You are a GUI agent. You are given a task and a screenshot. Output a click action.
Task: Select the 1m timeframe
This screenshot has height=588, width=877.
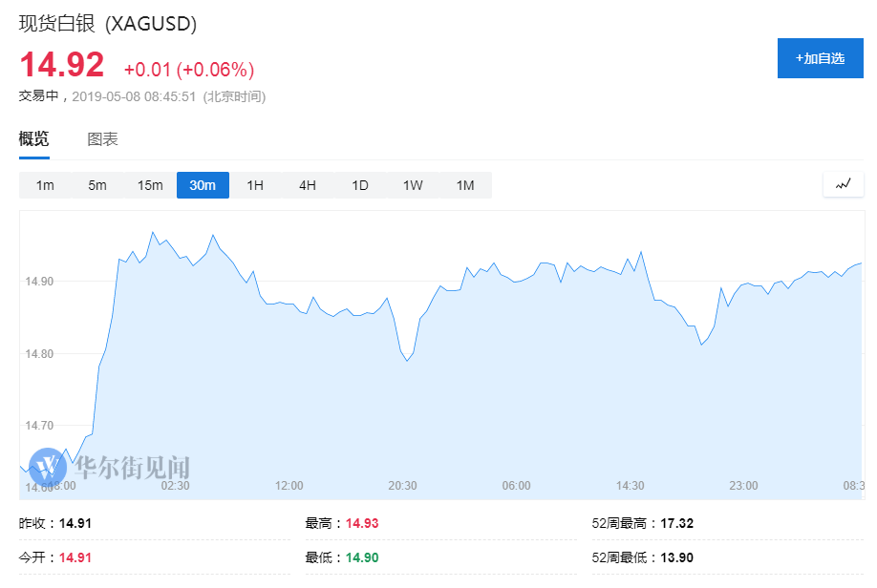click(44, 185)
